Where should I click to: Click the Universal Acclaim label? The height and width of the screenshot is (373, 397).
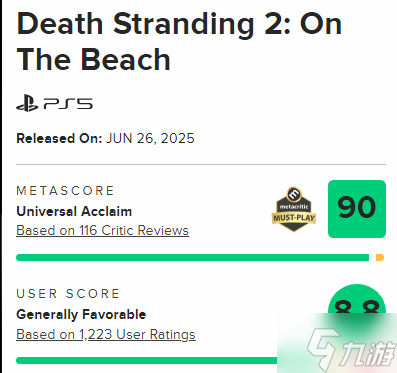point(74,211)
